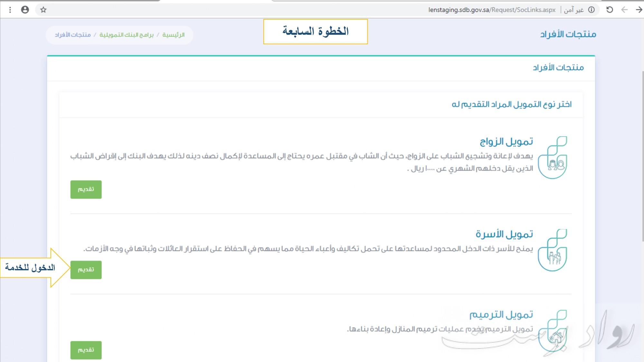Click the bookmark star icon
The image size is (644, 362).
(x=43, y=10)
